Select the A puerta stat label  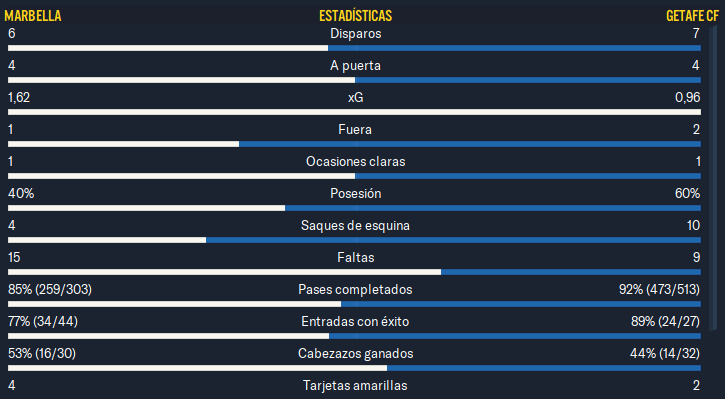point(356,66)
